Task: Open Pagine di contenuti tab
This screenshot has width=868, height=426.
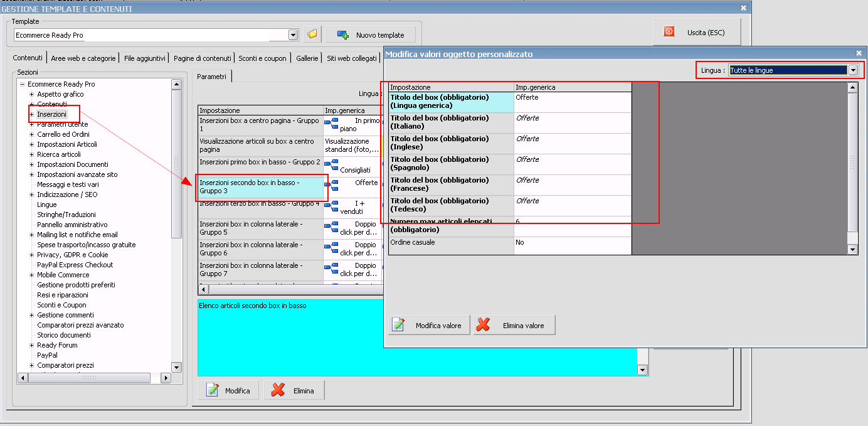Action: (203, 58)
